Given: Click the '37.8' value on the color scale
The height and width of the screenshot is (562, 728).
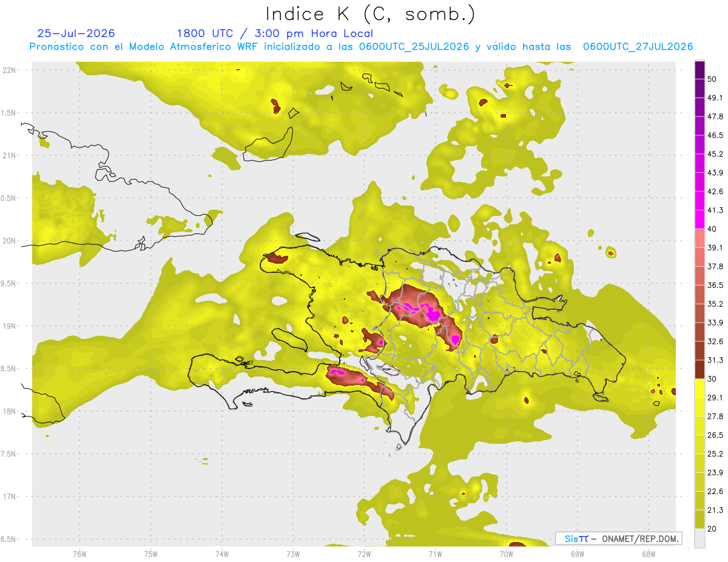Looking at the screenshot, I should (716, 266).
